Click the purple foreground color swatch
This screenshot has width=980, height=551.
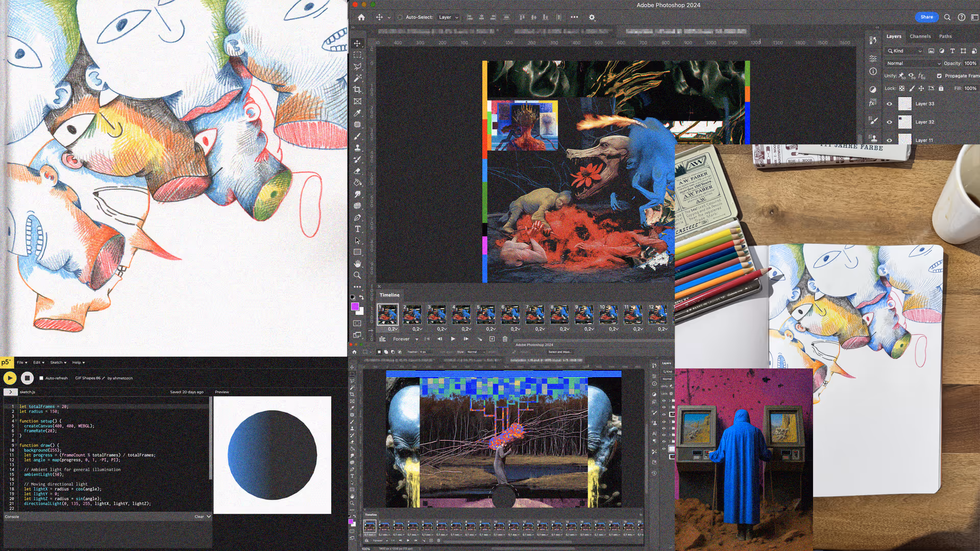(355, 307)
